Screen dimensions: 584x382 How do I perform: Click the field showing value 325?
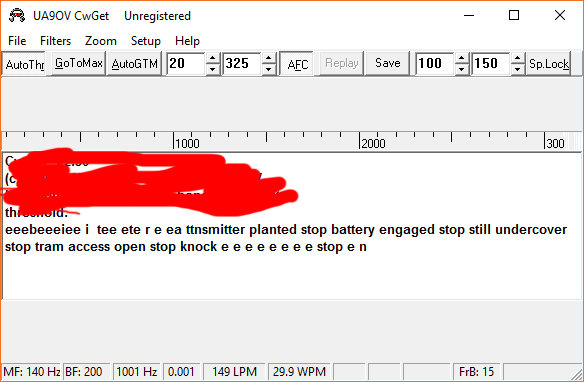point(241,64)
